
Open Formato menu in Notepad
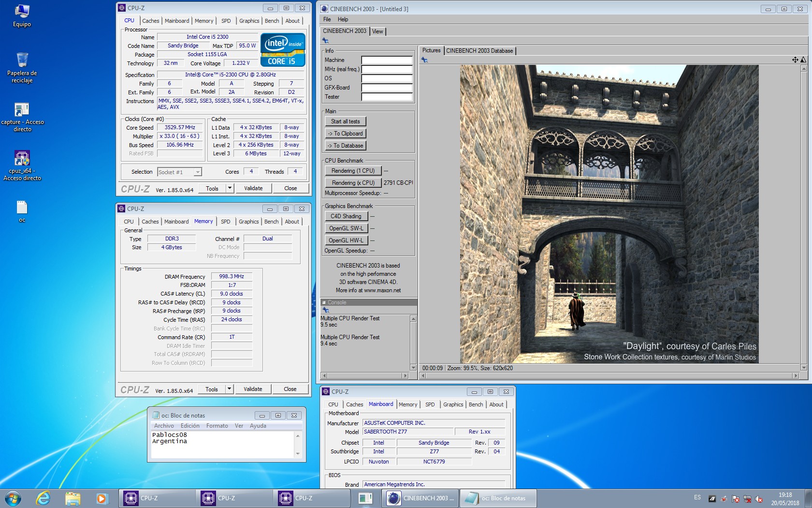point(217,426)
